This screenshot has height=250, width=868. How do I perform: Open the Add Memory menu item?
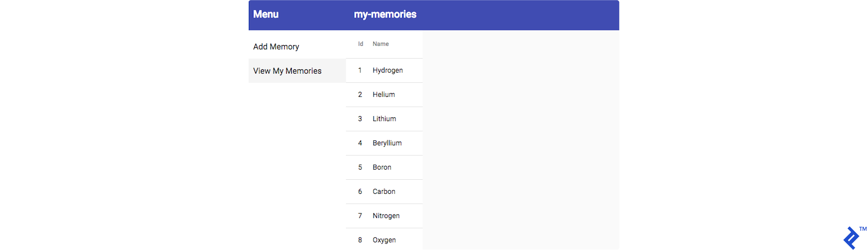coord(276,46)
